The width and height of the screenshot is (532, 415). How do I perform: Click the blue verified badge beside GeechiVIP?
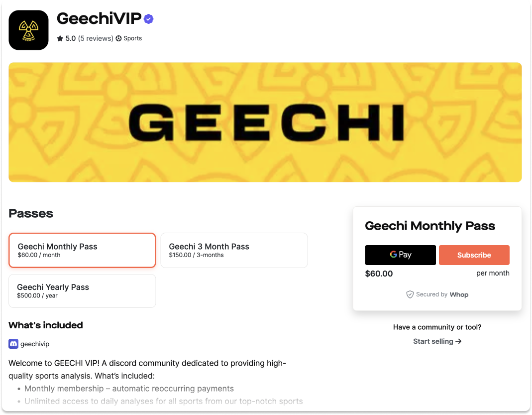(148, 18)
